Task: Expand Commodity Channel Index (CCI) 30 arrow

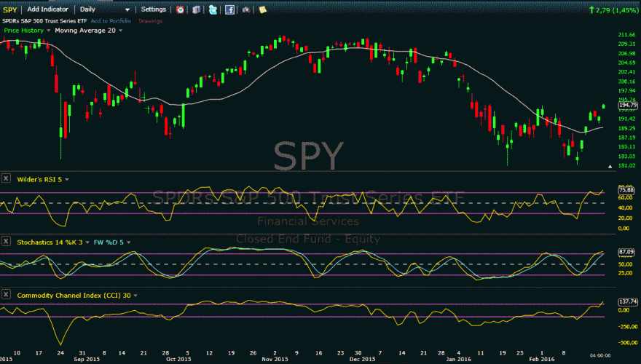Action: [x=135, y=296]
